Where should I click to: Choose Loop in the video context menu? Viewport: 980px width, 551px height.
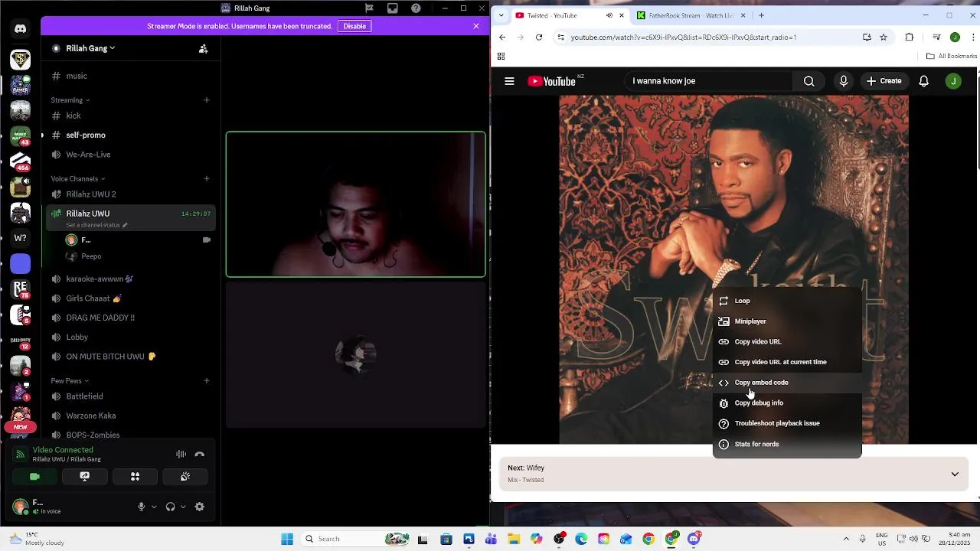(787, 301)
